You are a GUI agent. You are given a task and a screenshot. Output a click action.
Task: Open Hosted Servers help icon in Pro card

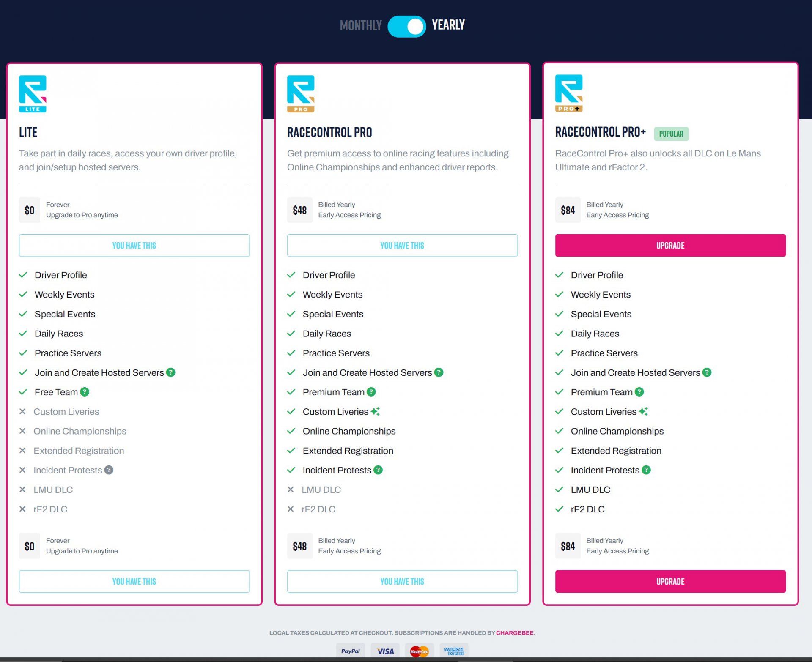point(439,372)
